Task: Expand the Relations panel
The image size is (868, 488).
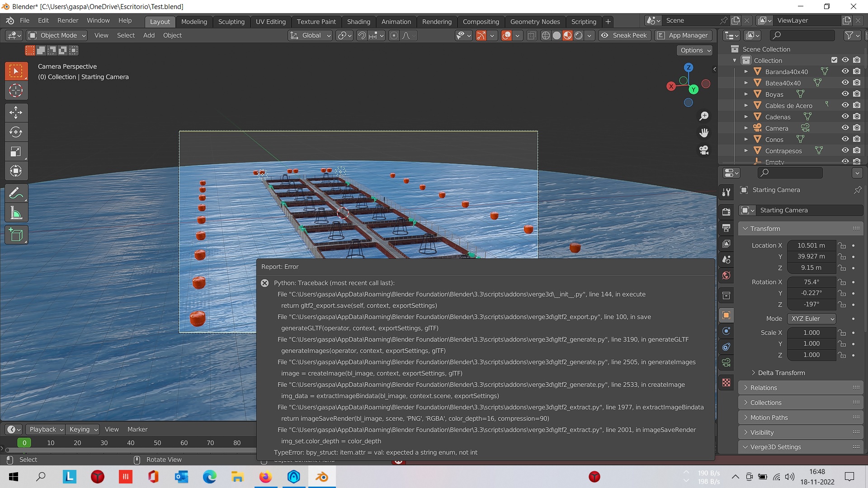Action: click(801, 388)
